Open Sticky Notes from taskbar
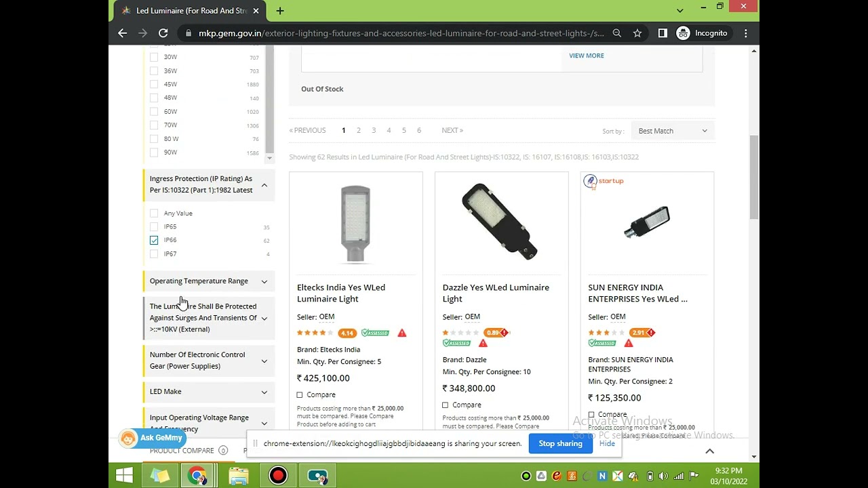 (160, 476)
